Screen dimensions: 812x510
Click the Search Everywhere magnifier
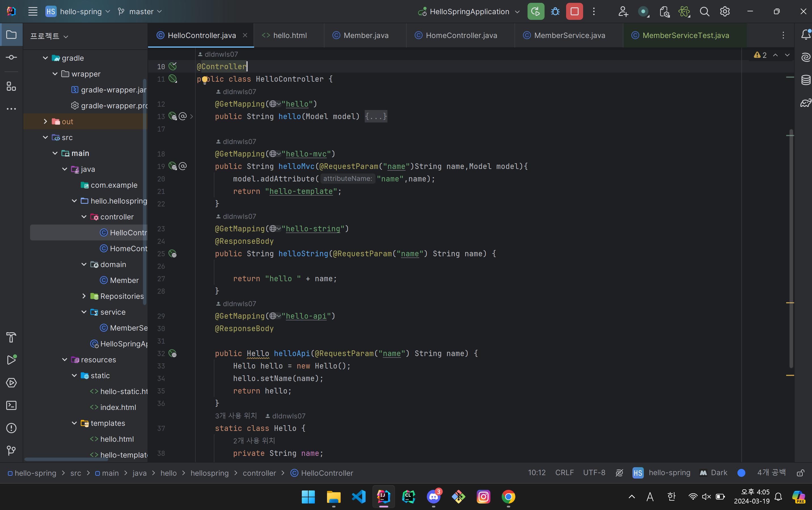[x=704, y=11]
